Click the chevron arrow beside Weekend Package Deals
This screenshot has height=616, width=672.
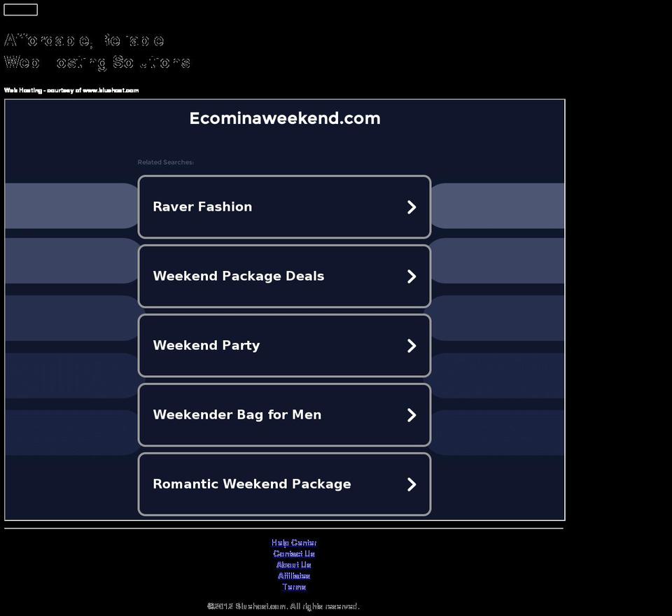click(x=412, y=276)
